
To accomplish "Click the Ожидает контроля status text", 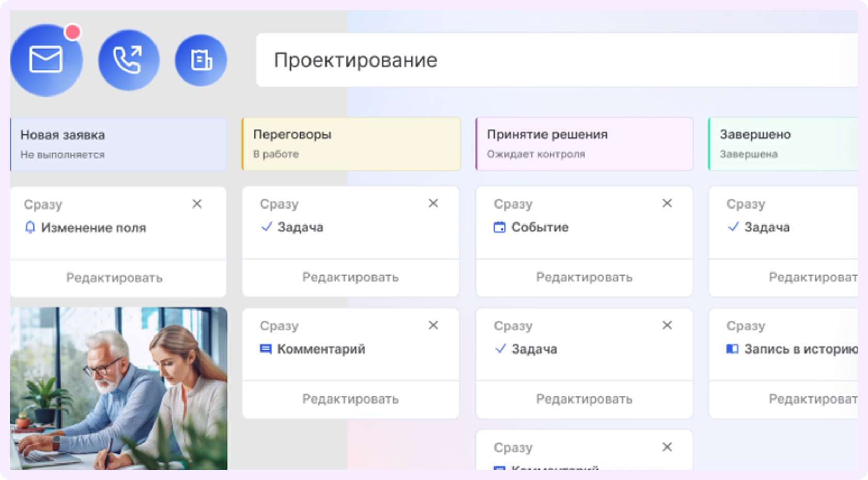I will (536, 154).
